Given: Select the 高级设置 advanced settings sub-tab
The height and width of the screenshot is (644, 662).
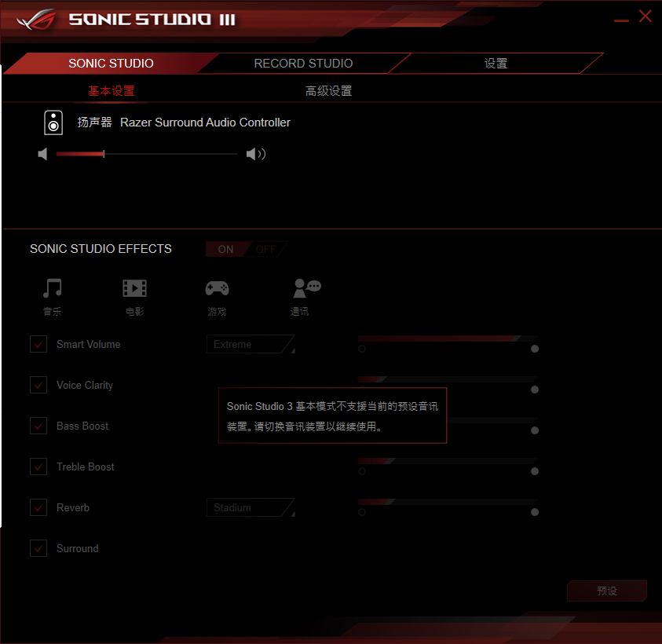Looking at the screenshot, I should [328, 91].
